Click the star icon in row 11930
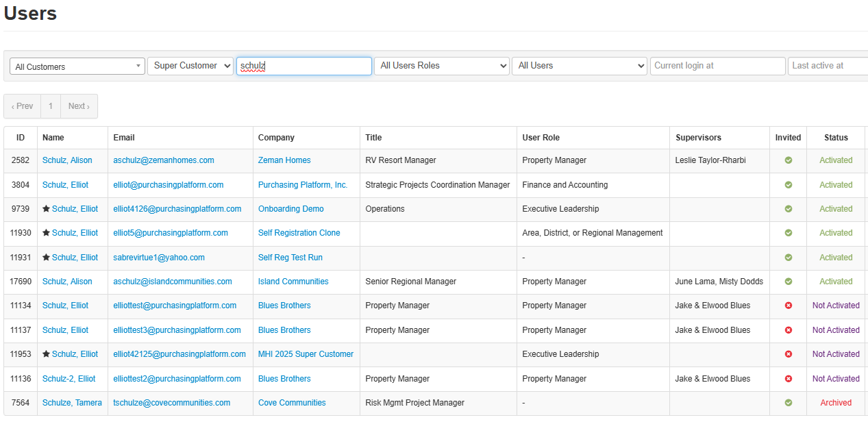 [x=46, y=233]
